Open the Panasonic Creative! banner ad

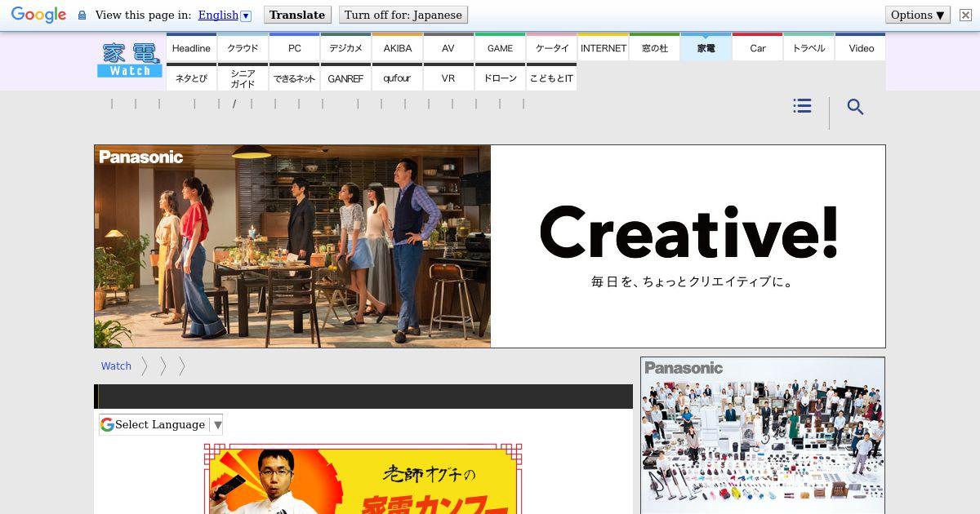[490, 246]
